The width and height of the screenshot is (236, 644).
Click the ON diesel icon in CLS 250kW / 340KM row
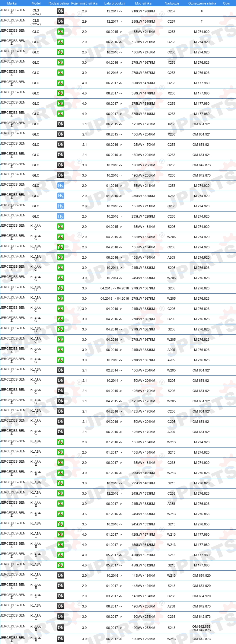point(61,21)
